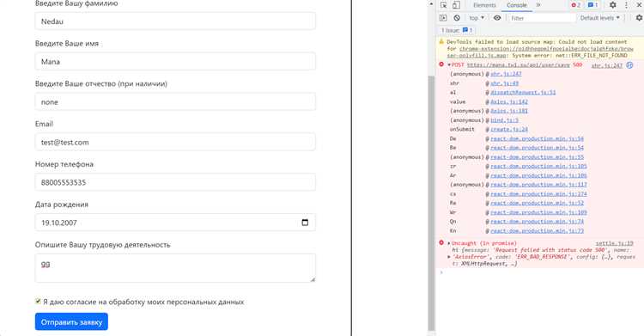Activate the inspect element picker icon
Screen dimensions: 644x336
pyautogui.click(x=444, y=5)
